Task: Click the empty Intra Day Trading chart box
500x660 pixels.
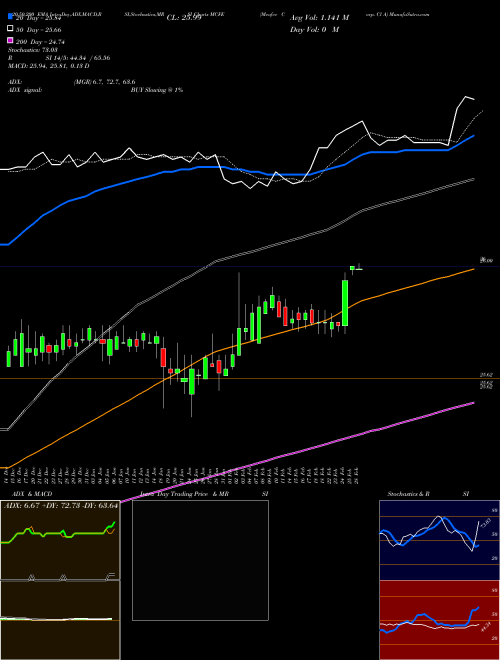Action: click(200, 560)
